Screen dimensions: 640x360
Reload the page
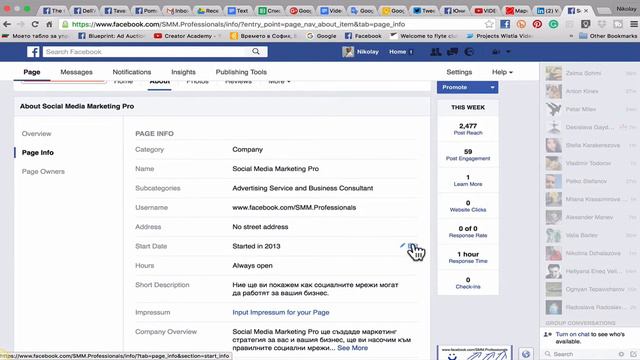pyautogui.click(x=35, y=24)
